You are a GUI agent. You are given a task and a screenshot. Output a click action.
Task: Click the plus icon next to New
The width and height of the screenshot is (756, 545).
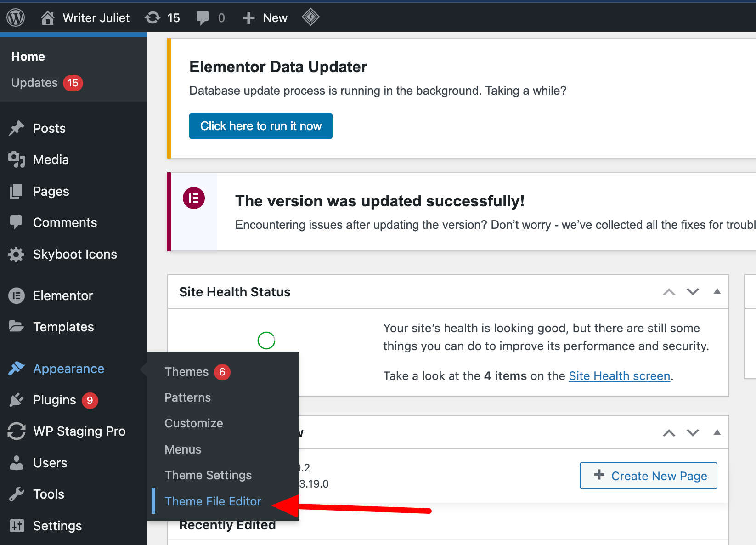[x=248, y=18]
